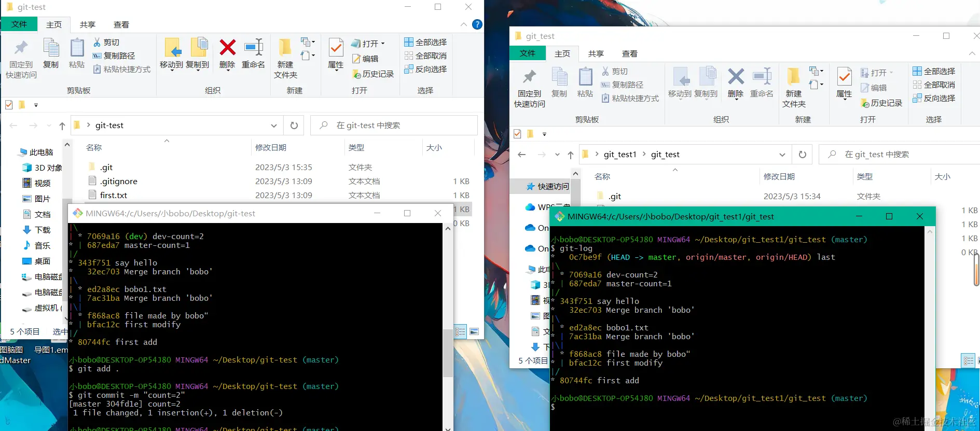Viewport: 980px width, 431px height.
Task: Refresh the git_test folder view
Action: click(x=803, y=155)
